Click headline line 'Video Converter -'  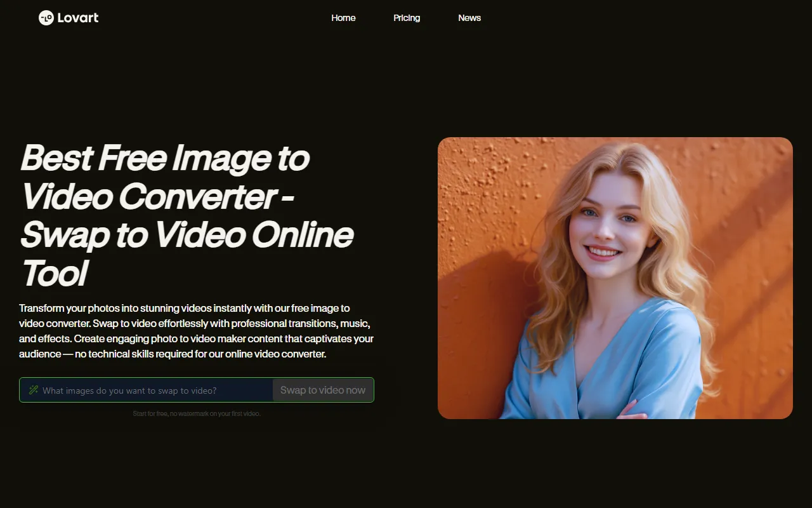point(157,197)
